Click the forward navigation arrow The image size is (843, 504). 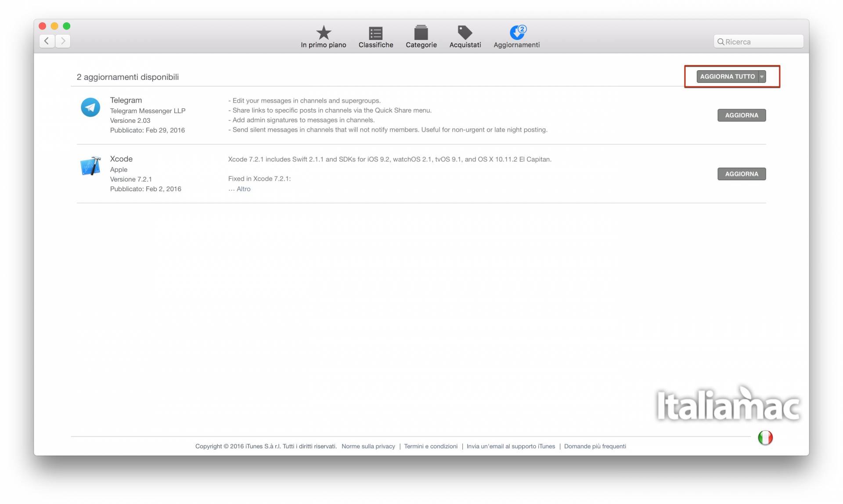[x=63, y=41]
